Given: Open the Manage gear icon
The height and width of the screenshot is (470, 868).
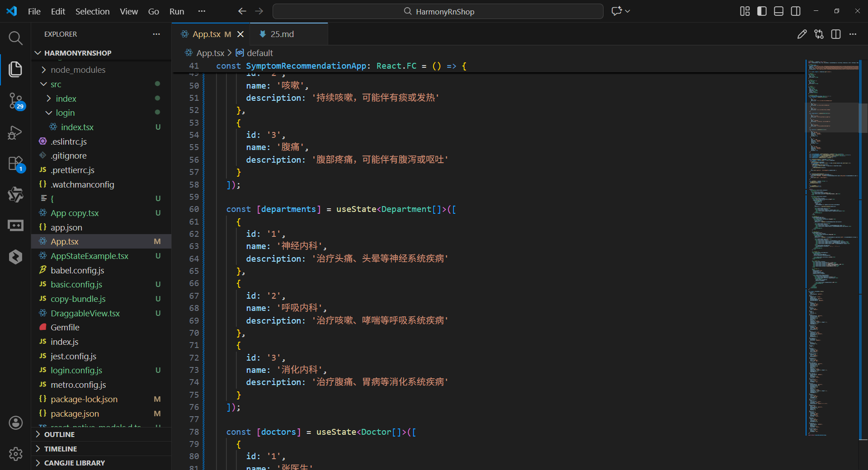Looking at the screenshot, I should 15,454.
